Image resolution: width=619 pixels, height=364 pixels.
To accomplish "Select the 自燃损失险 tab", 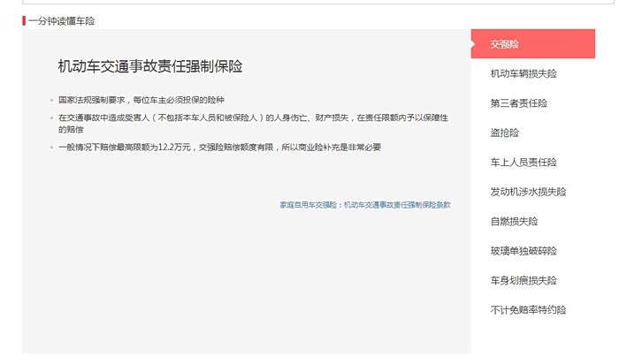I will coord(514,222).
